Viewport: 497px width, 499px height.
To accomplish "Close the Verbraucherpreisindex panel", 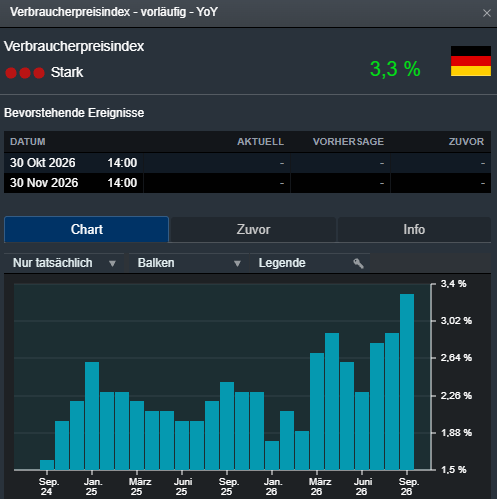I will tap(487, 13).
